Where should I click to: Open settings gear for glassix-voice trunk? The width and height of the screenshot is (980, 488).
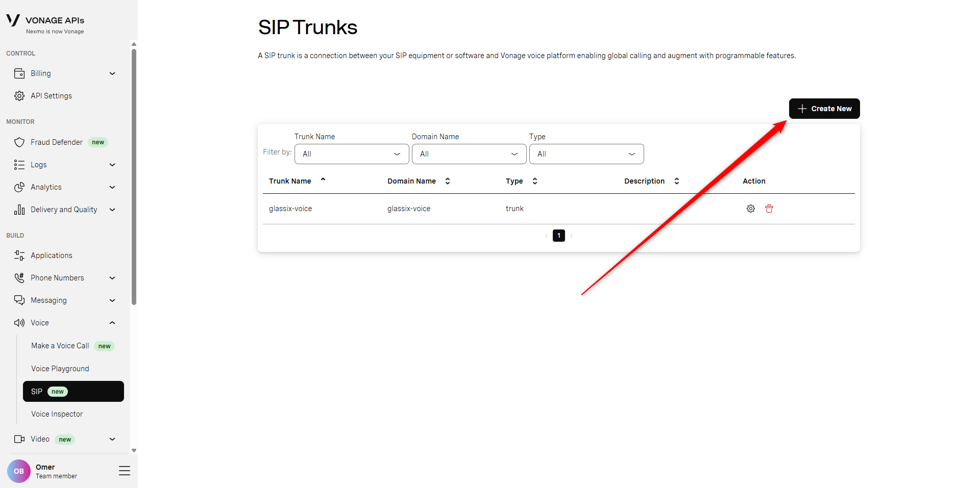(x=751, y=209)
